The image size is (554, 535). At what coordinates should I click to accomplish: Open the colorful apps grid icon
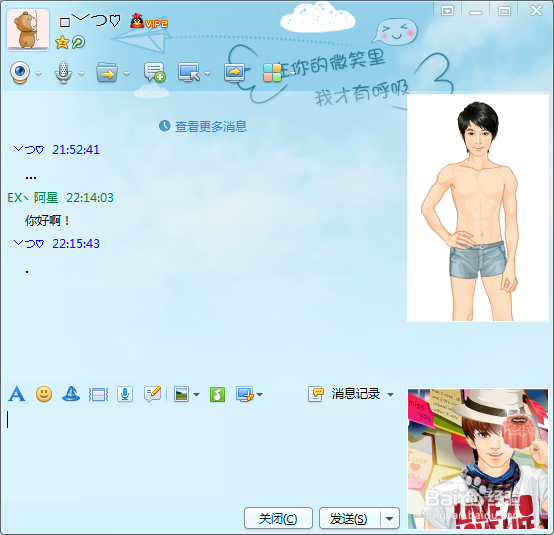[272, 73]
